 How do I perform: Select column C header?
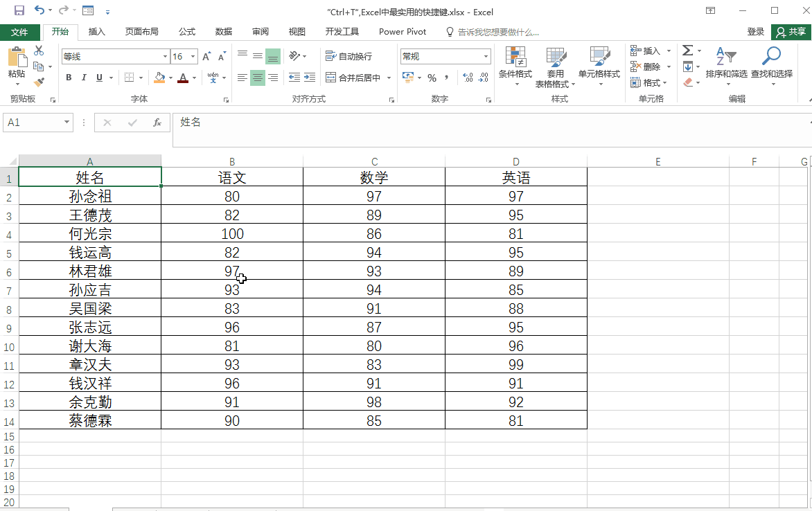[374, 161]
